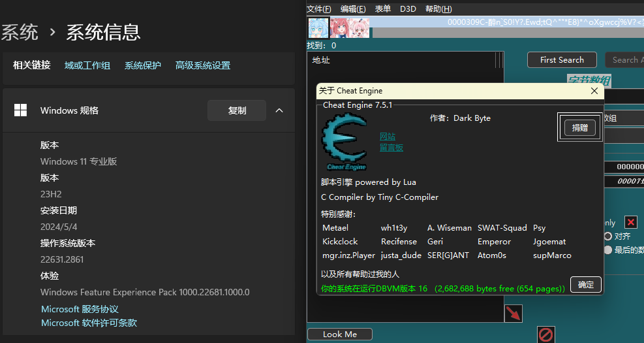Click the gray scan progress bar
Screen dimensions: 644x343
coord(508,33)
